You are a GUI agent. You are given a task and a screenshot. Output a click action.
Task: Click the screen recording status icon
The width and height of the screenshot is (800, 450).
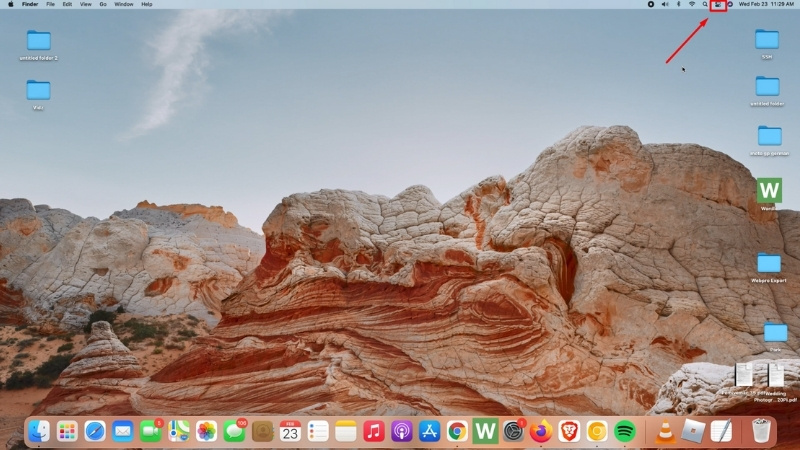point(651,4)
